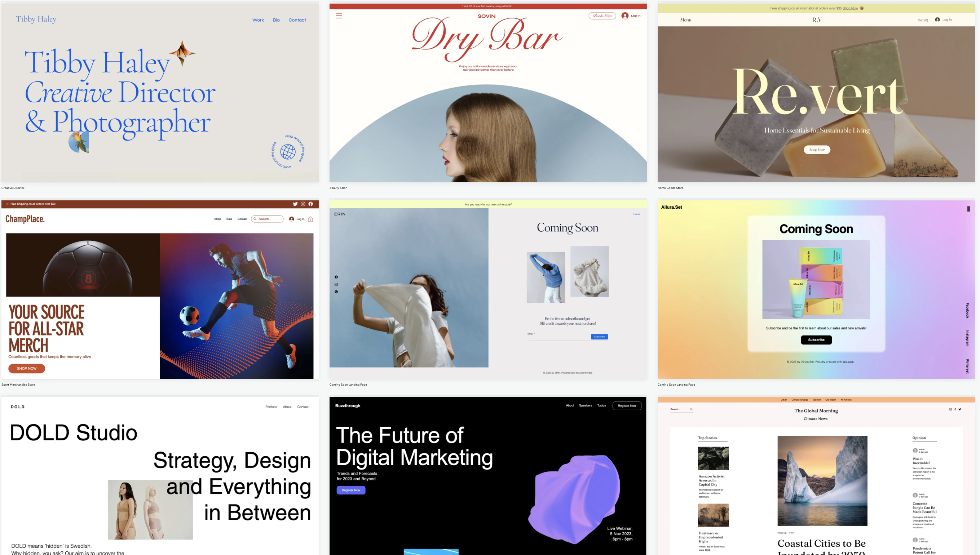
Task: Open the Shop dropdown on ChampPlace
Action: pyautogui.click(x=217, y=219)
